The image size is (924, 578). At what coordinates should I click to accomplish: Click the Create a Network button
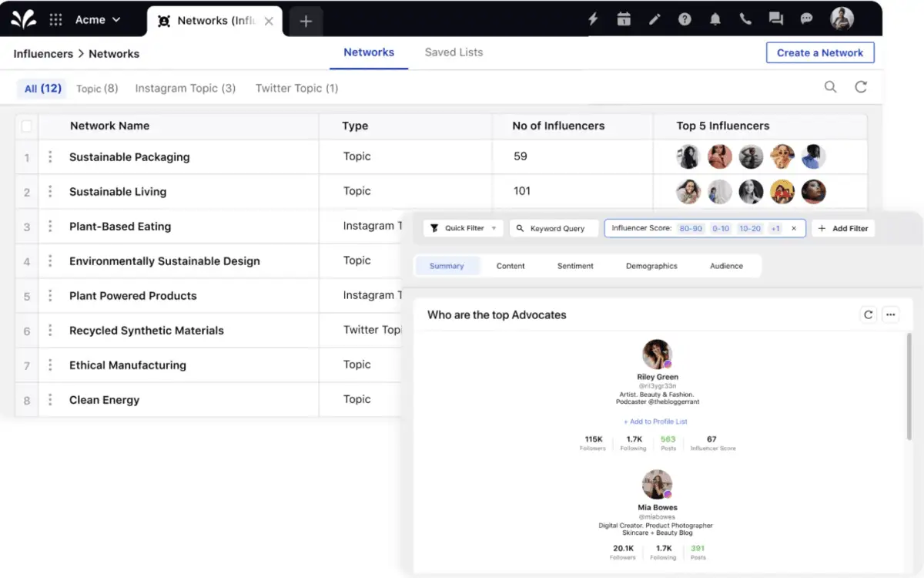[820, 52]
